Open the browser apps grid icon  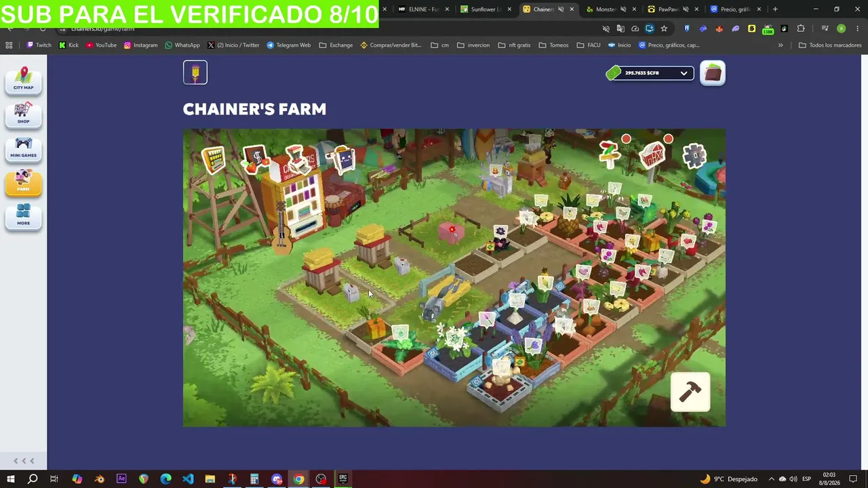9,45
